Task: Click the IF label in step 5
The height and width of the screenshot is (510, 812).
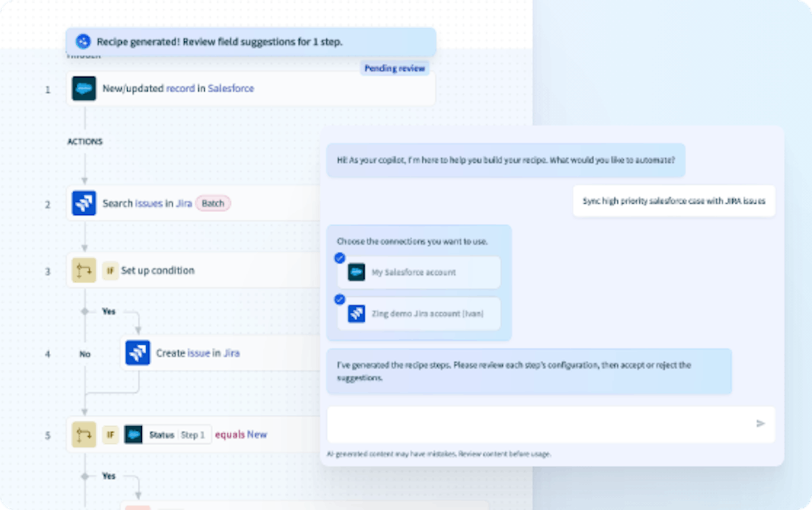Action: (x=110, y=435)
